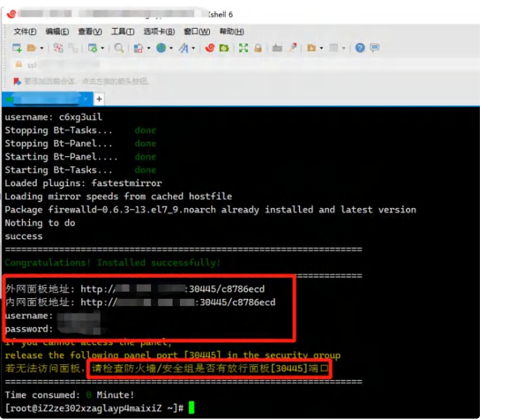
Task: Close the active session tab
Action: pyautogui.click(x=86, y=99)
